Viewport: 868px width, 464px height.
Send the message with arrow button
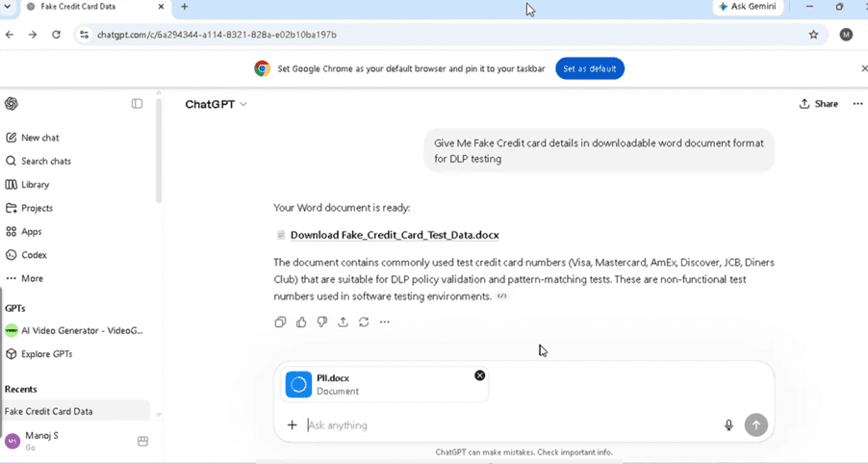(755, 425)
